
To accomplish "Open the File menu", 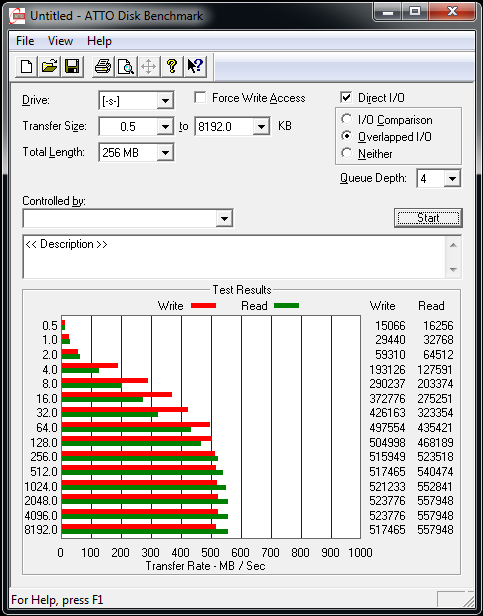I will click(x=25, y=41).
